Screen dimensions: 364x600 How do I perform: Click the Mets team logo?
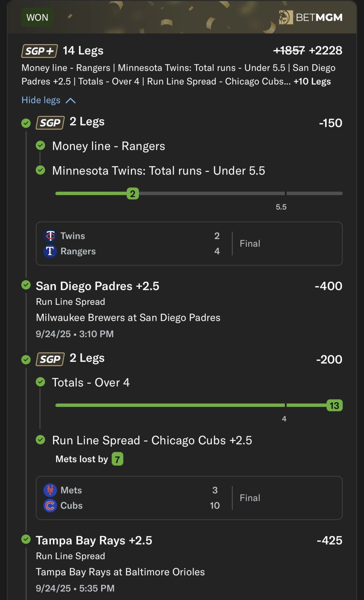coord(50,490)
